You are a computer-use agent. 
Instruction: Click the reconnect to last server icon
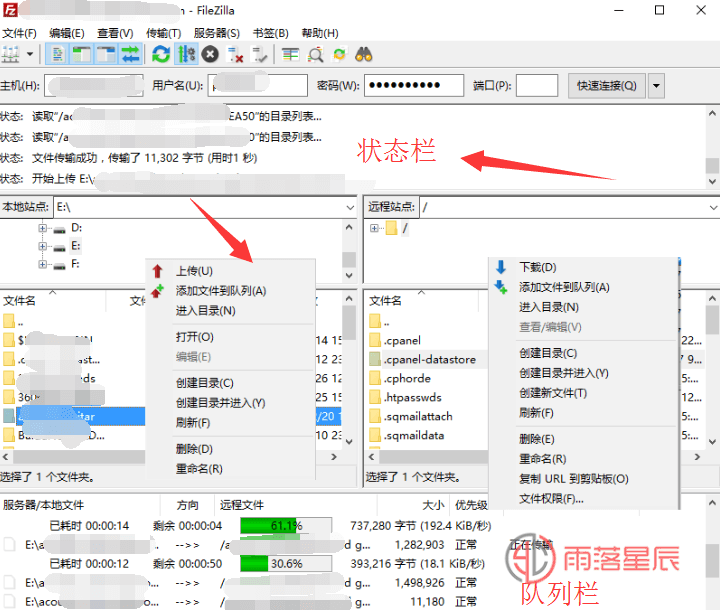(x=259, y=54)
